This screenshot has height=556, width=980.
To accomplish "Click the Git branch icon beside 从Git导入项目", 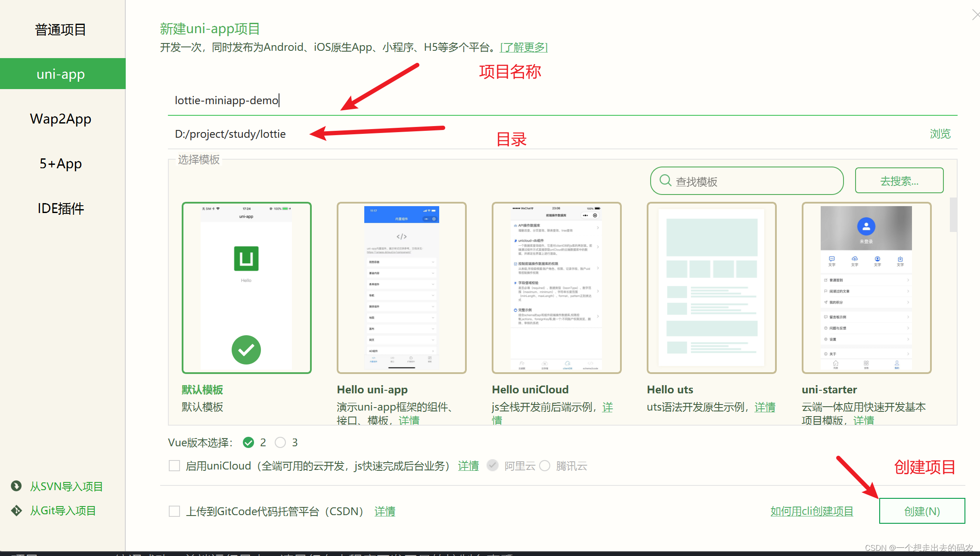I will point(16,510).
